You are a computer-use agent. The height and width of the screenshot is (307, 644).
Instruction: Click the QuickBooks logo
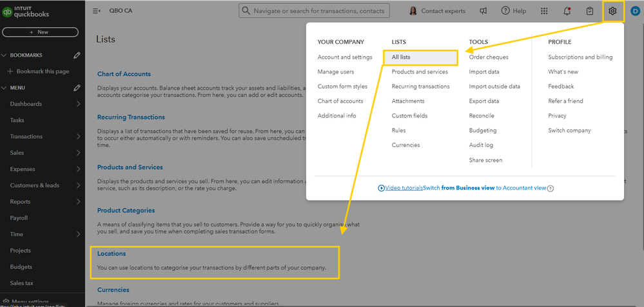[x=26, y=12]
